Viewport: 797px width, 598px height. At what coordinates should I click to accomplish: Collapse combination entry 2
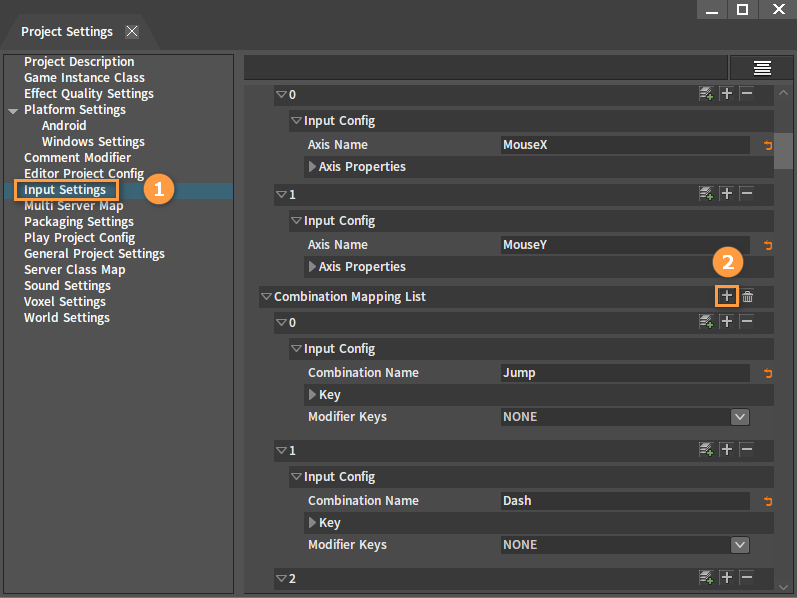click(x=281, y=579)
